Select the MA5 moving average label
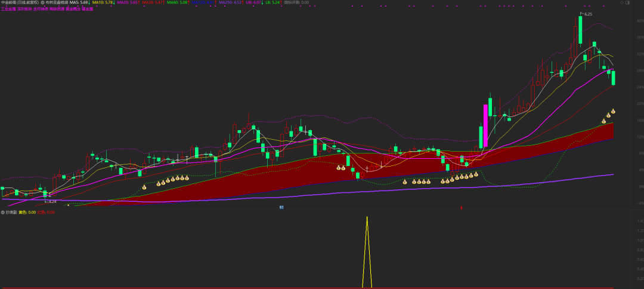The image size is (644, 289). tap(79, 3)
